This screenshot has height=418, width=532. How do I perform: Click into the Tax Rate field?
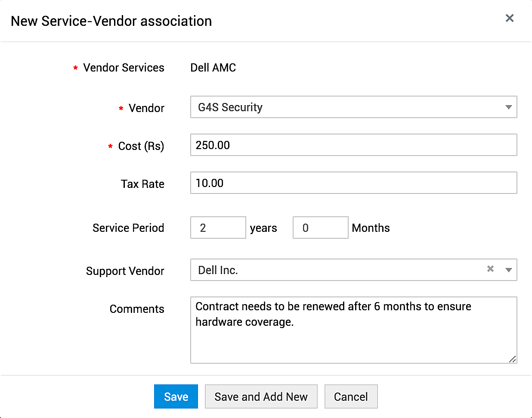coord(353,183)
